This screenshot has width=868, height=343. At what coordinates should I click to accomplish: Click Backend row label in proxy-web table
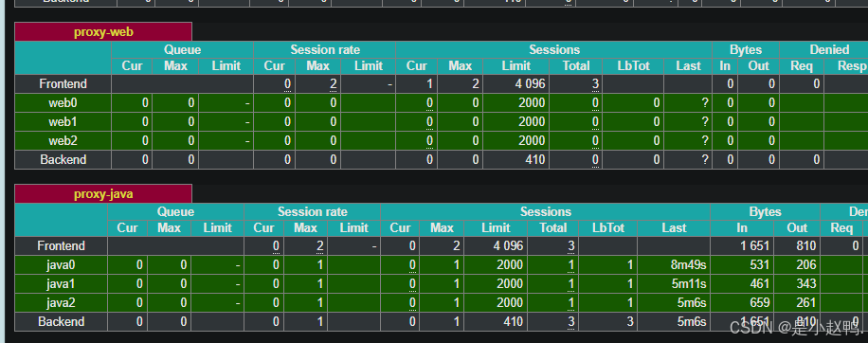(x=63, y=159)
